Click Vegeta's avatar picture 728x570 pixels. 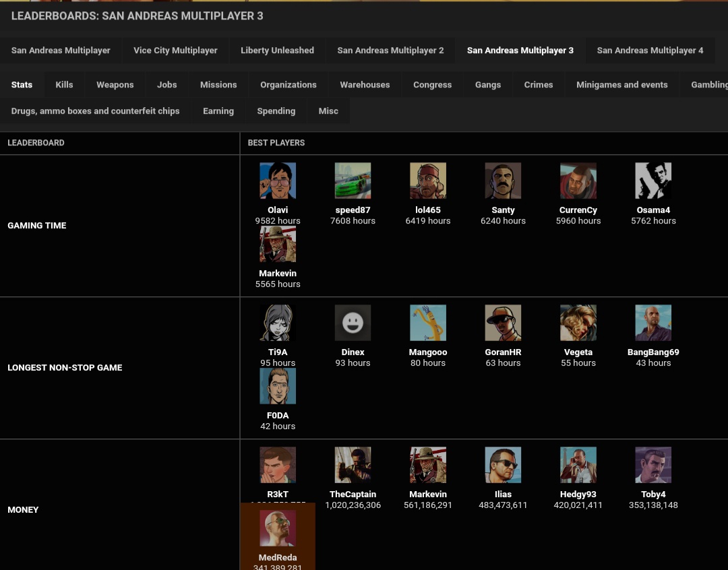click(x=578, y=323)
